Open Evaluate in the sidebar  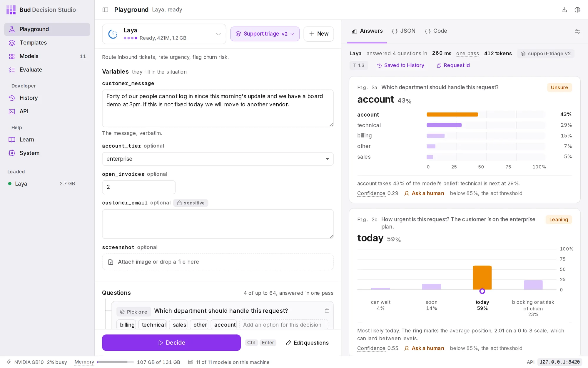47,70
